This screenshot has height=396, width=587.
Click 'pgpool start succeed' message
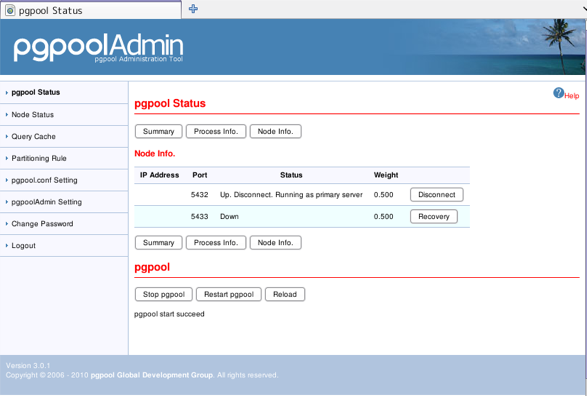tap(169, 314)
